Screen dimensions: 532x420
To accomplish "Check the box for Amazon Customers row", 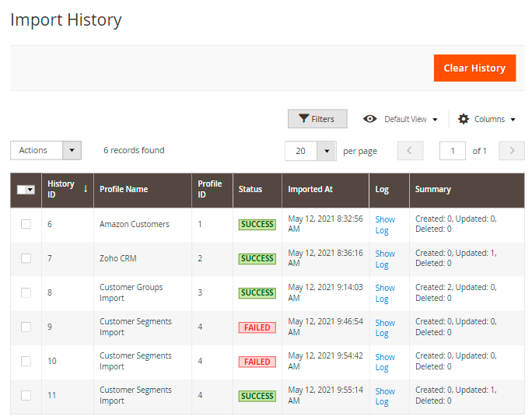I will point(26,224).
